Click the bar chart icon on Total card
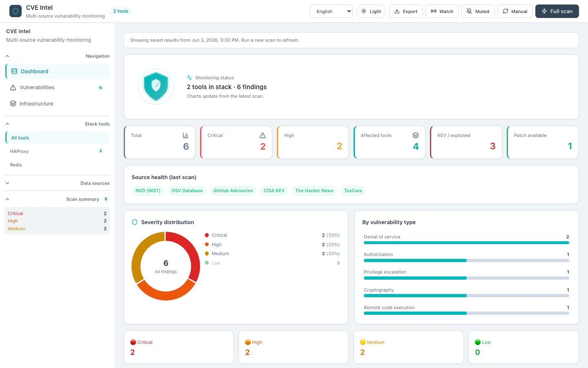This screenshot has width=588, height=368. pyautogui.click(x=186, y=135)
